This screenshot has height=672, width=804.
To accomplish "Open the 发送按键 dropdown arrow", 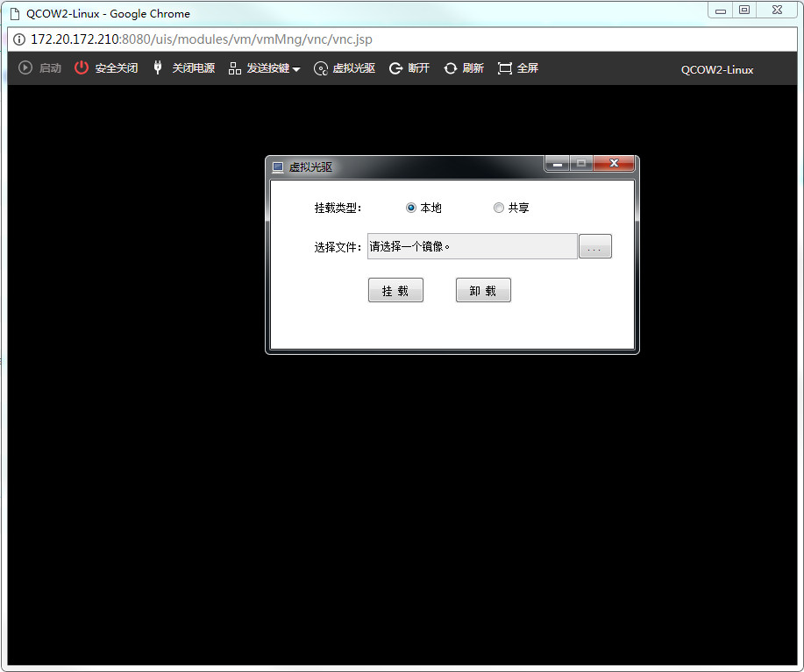I will (x=295, y=69).
